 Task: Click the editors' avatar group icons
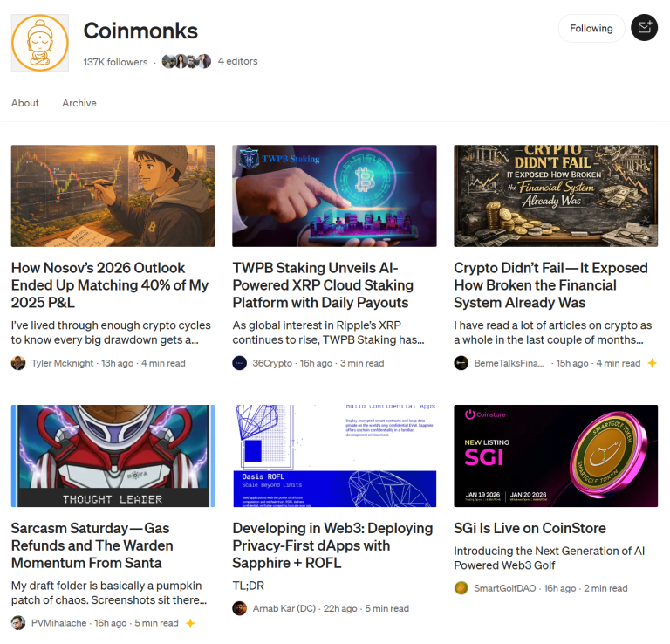tap(187, 62)
